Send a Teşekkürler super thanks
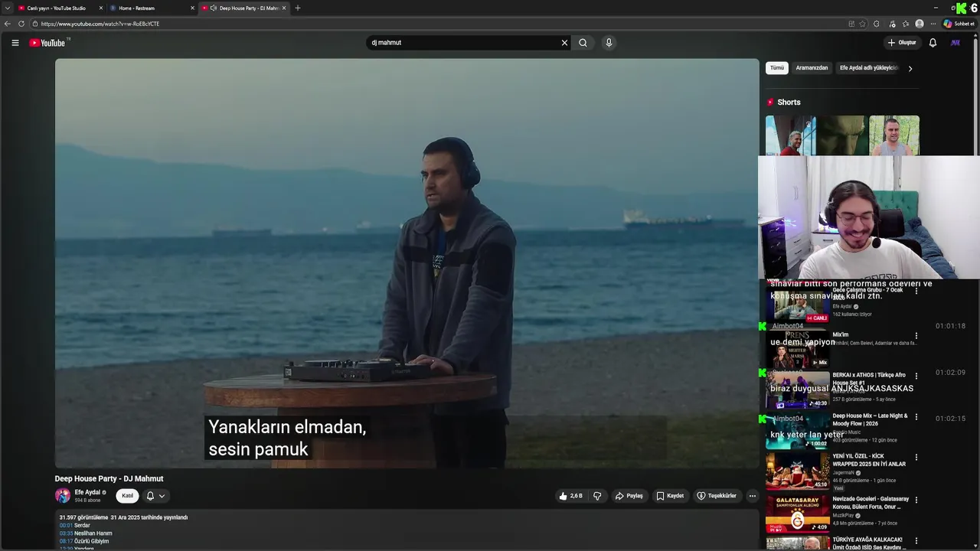 tap(716, 496)
